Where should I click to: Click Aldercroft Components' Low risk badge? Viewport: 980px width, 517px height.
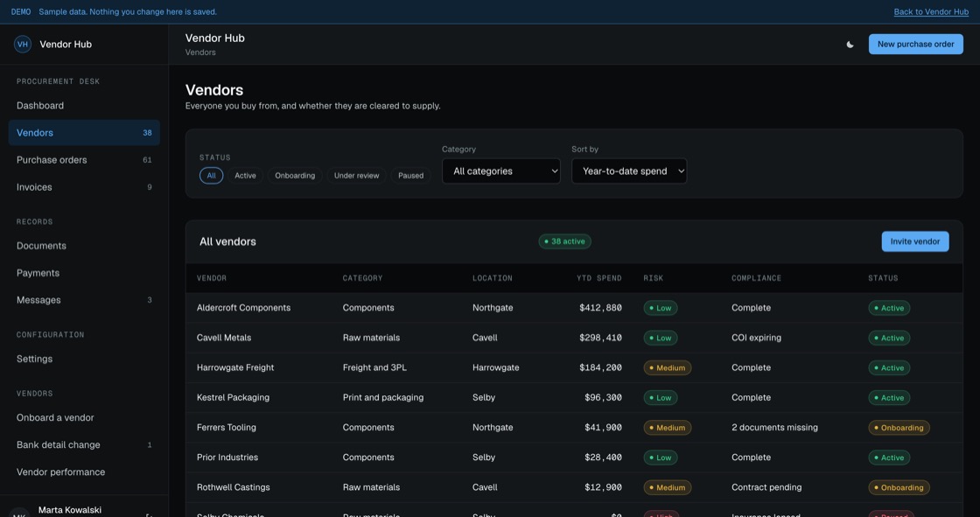(x=661, y=308)
